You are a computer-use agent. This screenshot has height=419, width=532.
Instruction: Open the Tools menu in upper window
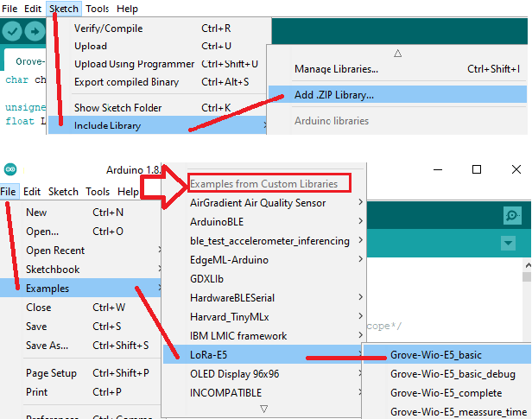pos(97,9)
